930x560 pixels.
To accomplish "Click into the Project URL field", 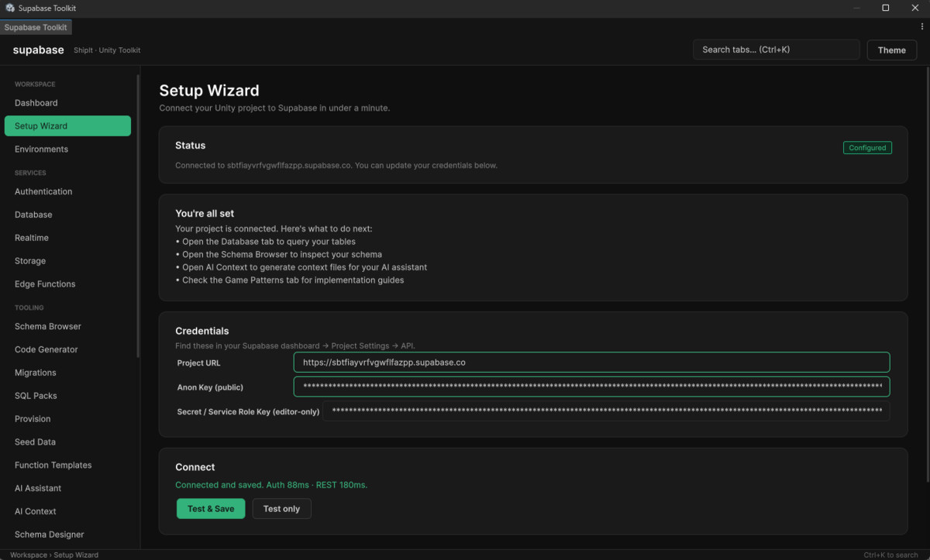I will pyautogui.click(x=591, y=362).
